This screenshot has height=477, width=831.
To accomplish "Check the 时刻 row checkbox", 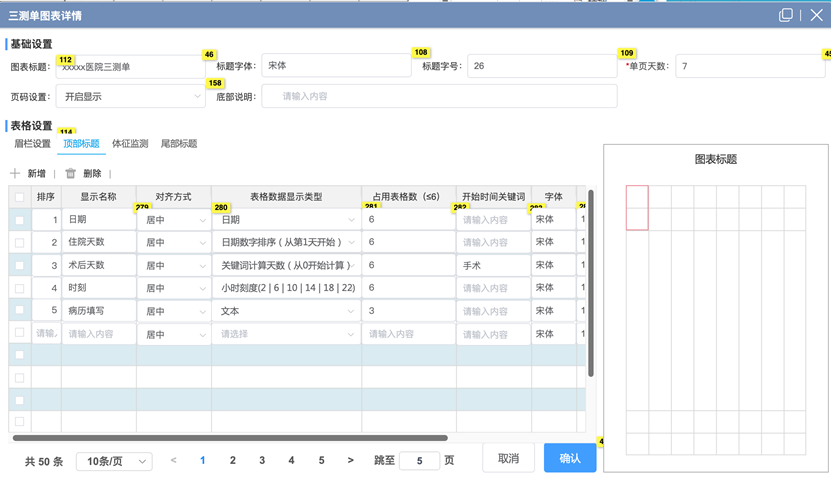I will [20, 288].
